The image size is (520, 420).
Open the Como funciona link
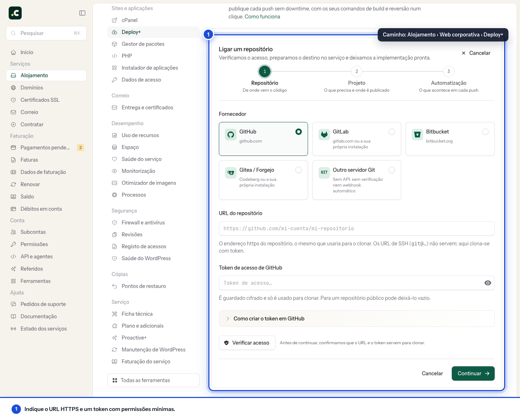click(x=262, y=17)
